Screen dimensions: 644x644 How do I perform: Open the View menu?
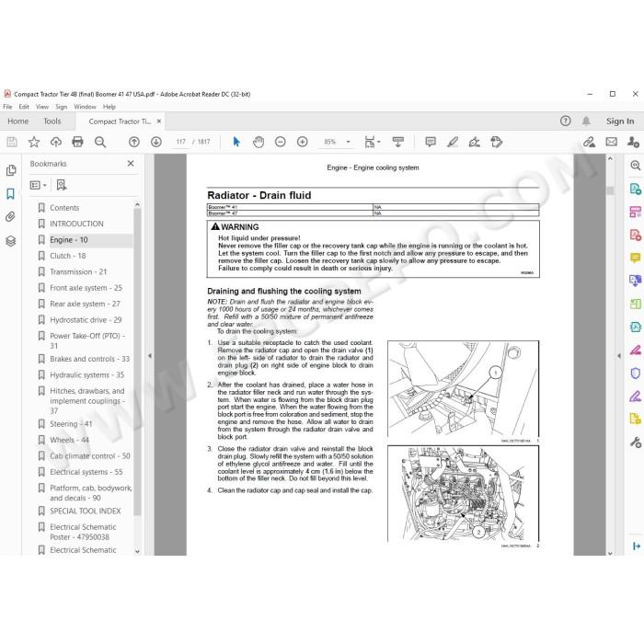42,107
